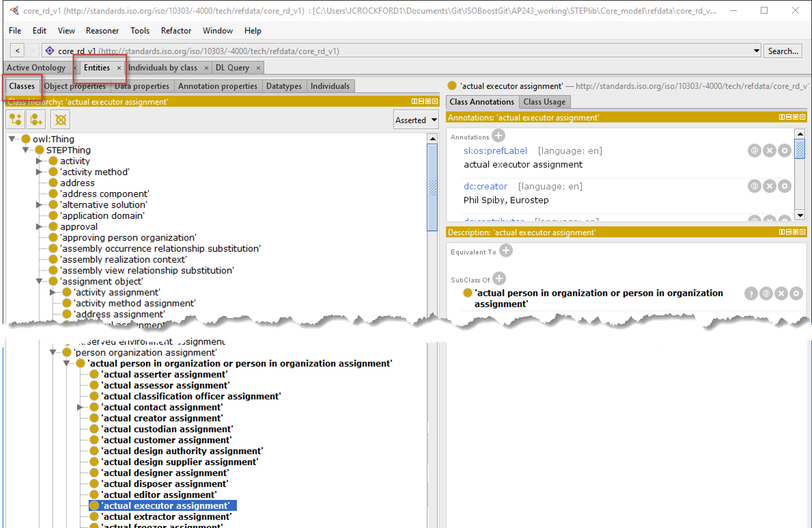812x528 pixels.
Task: Add an Equivalent To class expression
Action: pyautogui.click(x=506, y=251)
